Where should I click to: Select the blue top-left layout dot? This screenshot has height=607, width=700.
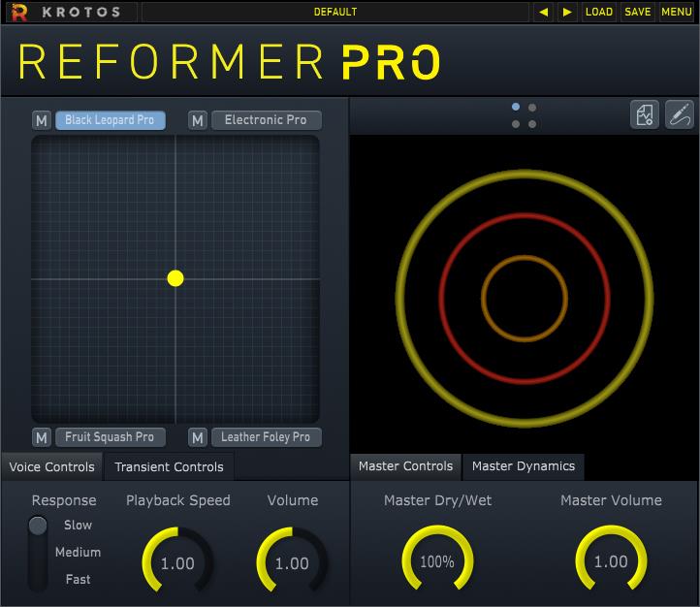point(516,107)
